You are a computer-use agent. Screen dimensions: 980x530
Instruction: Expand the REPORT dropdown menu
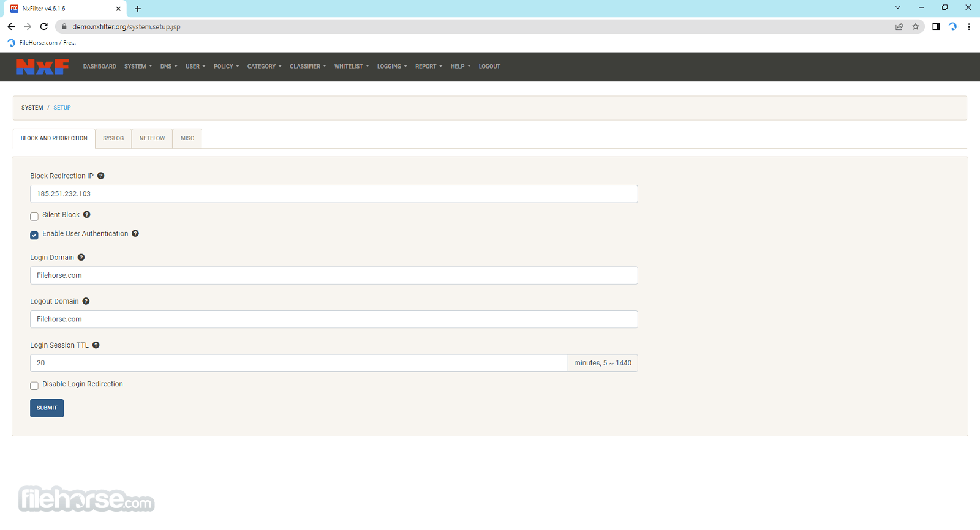tap(428, 67)
